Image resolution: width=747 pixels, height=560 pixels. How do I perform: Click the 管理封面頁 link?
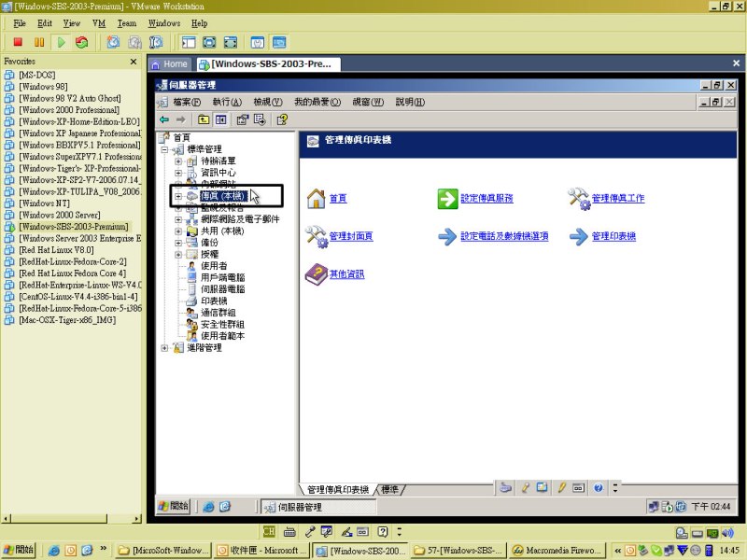pos(351,236)
